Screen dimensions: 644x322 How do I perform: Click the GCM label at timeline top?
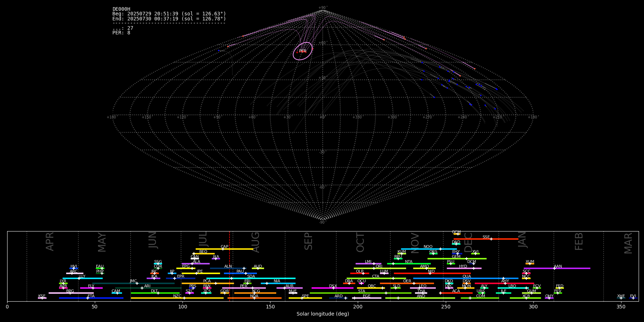click(456, 232)
